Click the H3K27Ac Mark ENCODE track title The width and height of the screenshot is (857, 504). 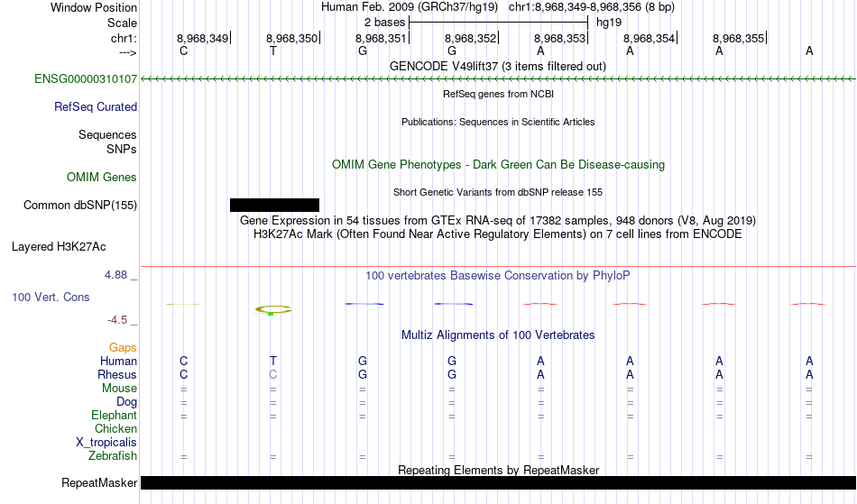click(x=498, y=234)
